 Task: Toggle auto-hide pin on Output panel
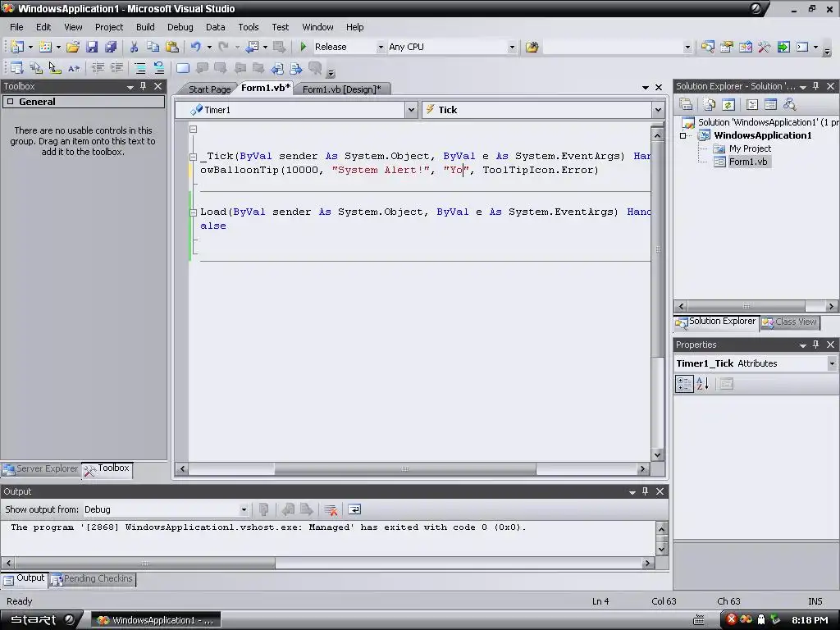tap(645, 491)
